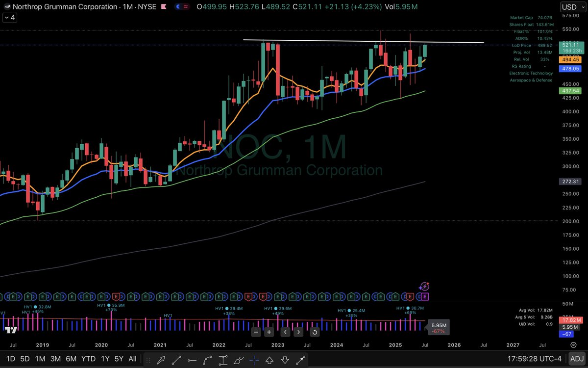588x368 pixels.
Task: Select the eyedropper-style measure tool
Action: click(300, 359)
